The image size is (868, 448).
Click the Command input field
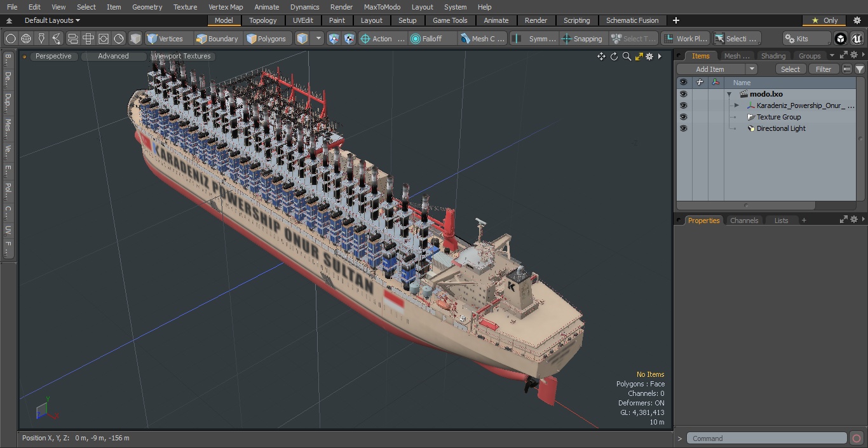[766, 438]
